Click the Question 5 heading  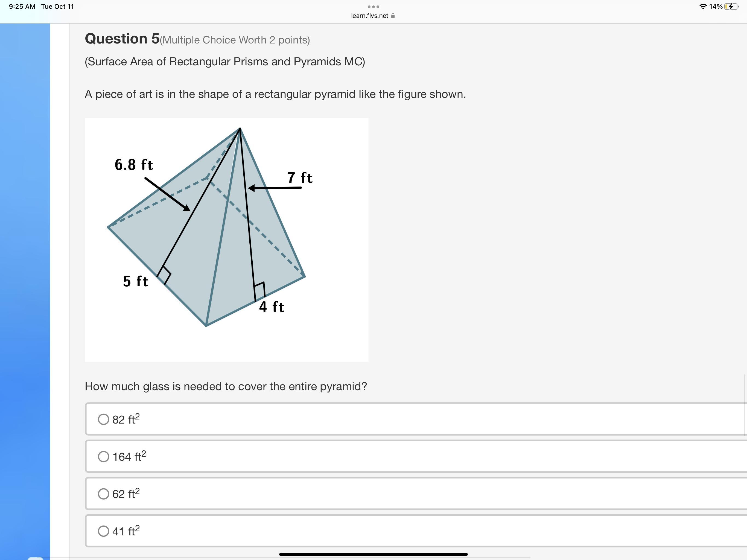coord(122,39)
